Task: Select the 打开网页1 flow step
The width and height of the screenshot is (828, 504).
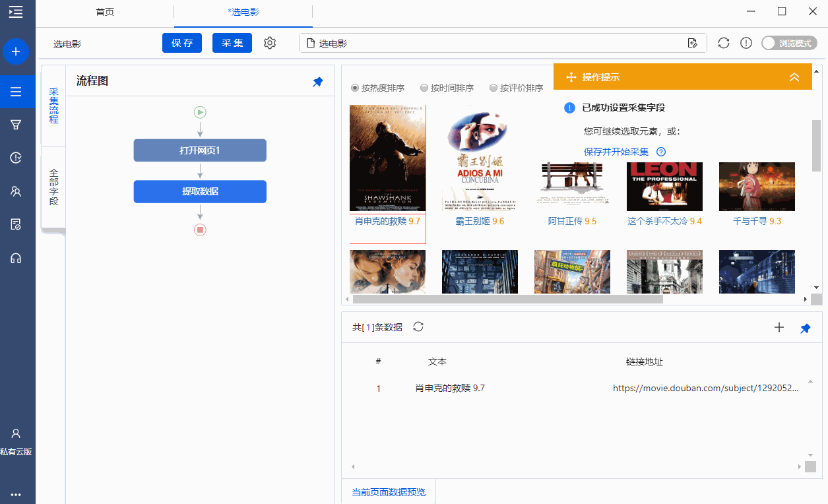Action: 200,150
